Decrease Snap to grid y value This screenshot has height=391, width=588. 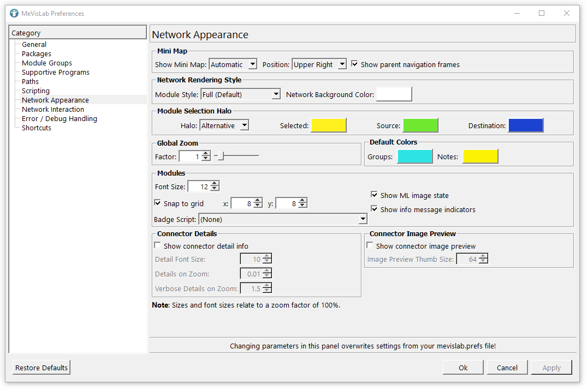click(302, 206)
